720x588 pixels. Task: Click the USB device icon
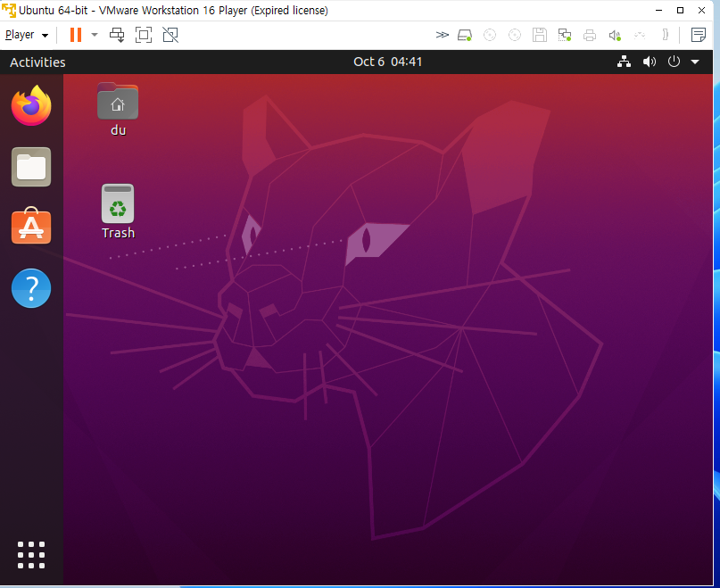click(x=640, y=35)
